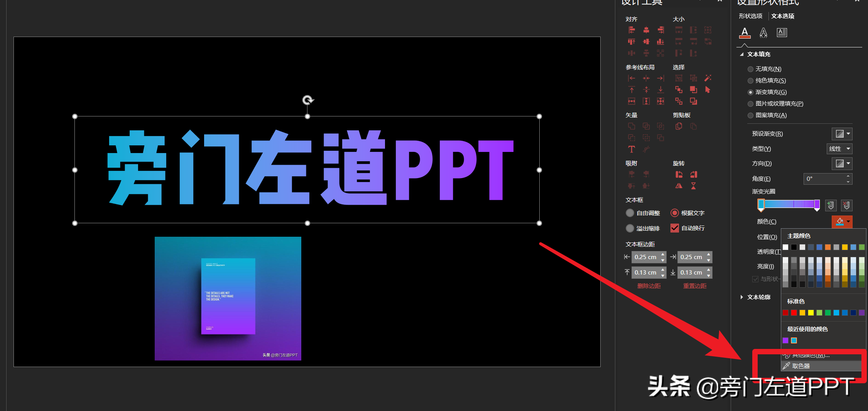Screen dimensions: 868x411
Task: Click the gradient poster image on the slide
Action: (228, 298)
